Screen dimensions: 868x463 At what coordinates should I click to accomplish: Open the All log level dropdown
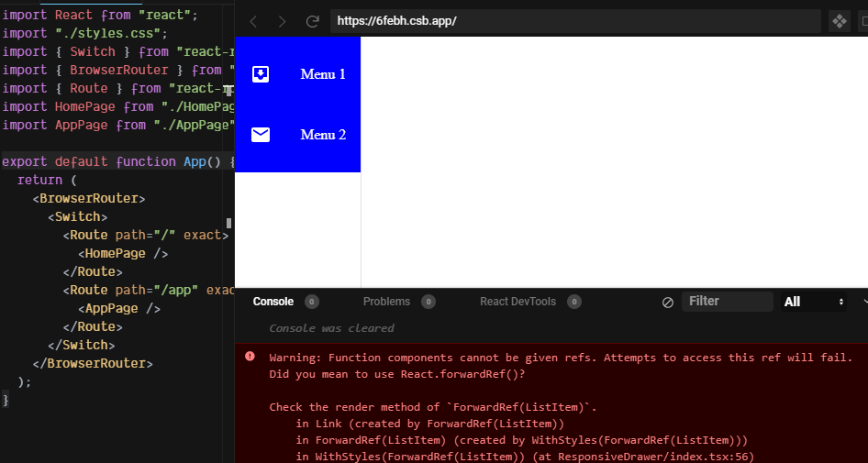(x=813, y=302)
